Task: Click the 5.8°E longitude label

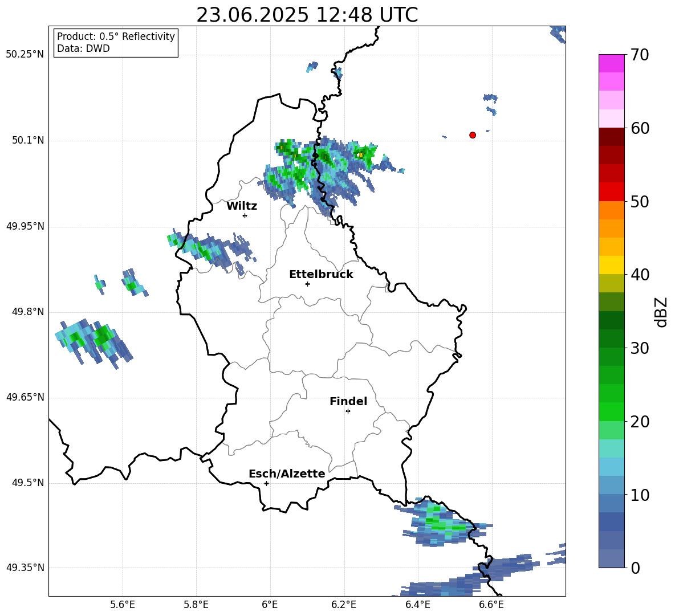Action: point(196,605)
